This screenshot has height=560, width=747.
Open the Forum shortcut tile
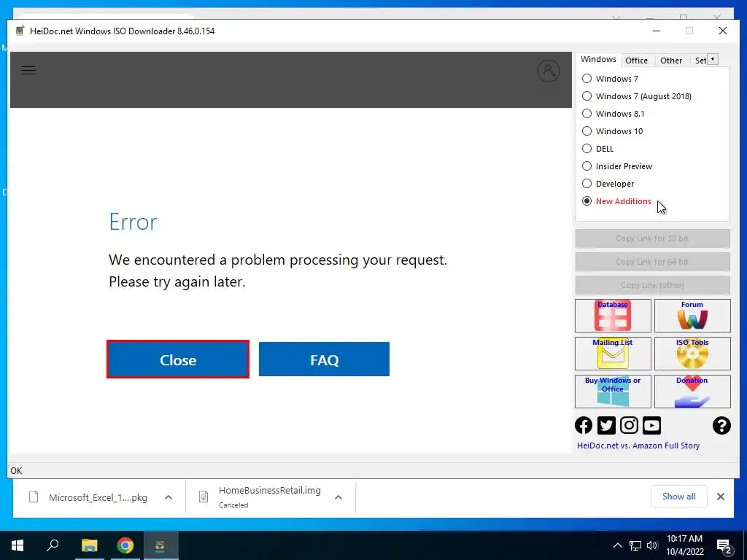click(692, 315)
